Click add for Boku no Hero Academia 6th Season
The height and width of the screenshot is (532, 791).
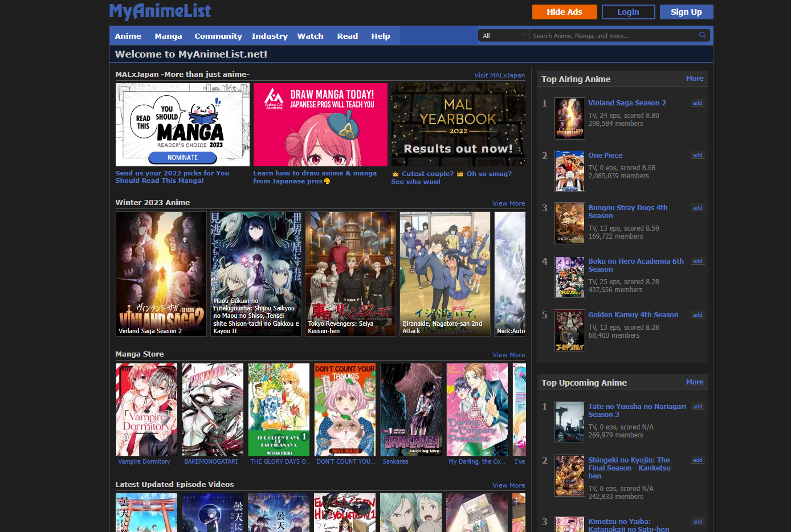coord(698,261)
